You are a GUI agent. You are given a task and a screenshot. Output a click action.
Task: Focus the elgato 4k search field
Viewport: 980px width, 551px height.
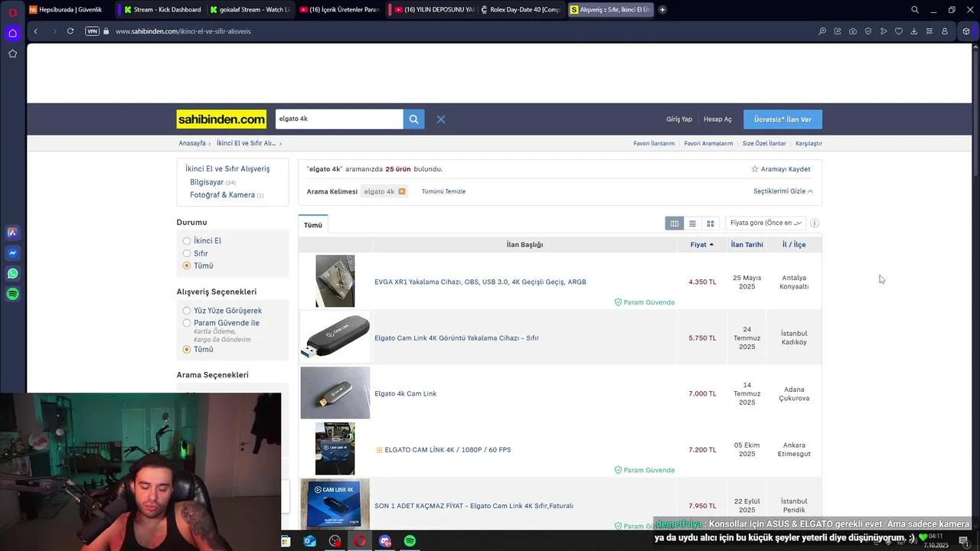339,119
